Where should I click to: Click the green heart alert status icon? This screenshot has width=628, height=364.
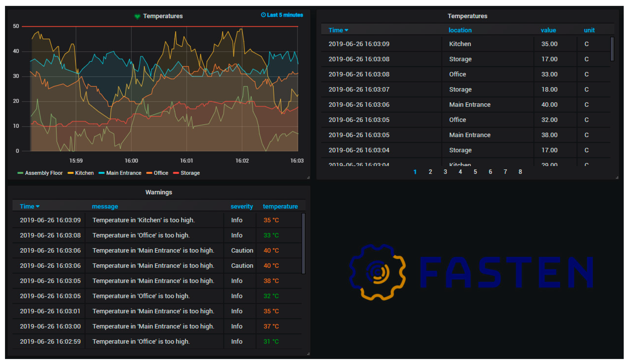coord(137,16)
